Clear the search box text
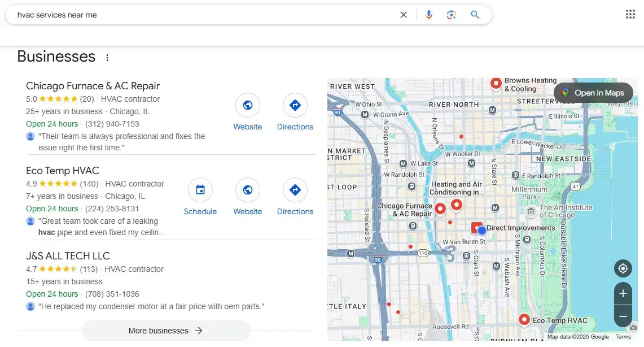The width and height of the screenshot is (644, 347). click(404, 15)
